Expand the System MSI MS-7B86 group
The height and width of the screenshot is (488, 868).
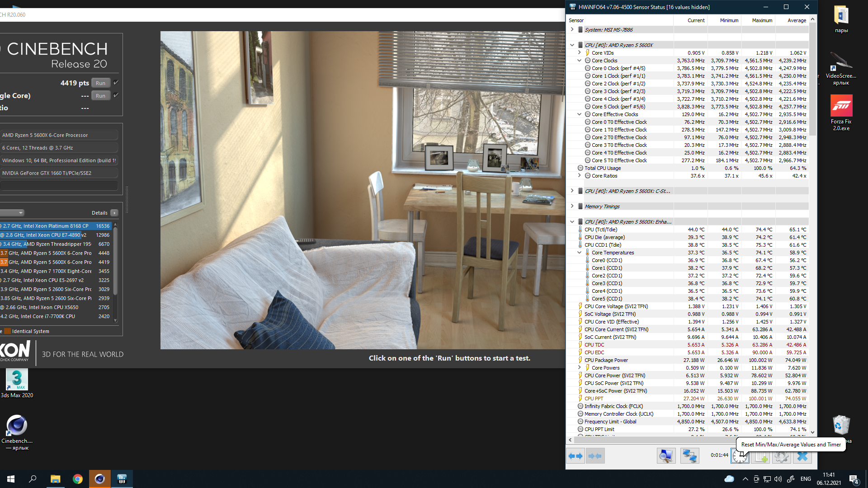[572, 29]
